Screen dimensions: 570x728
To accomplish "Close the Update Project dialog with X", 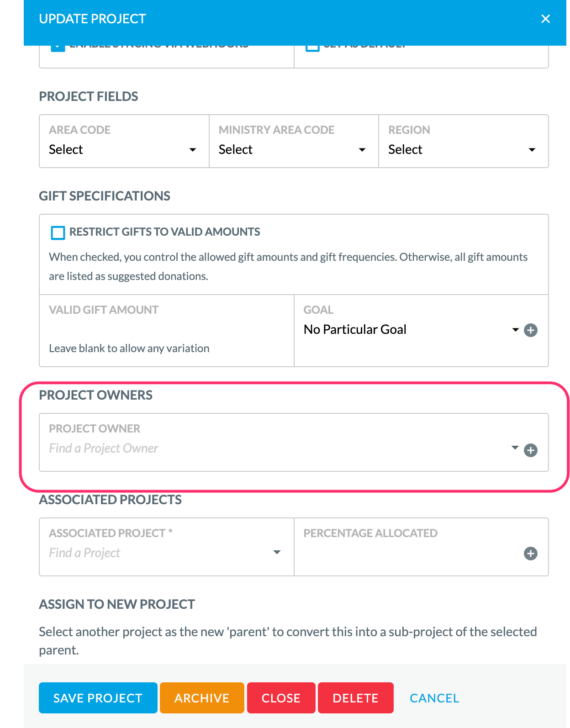I will click(x=545, y=19).
